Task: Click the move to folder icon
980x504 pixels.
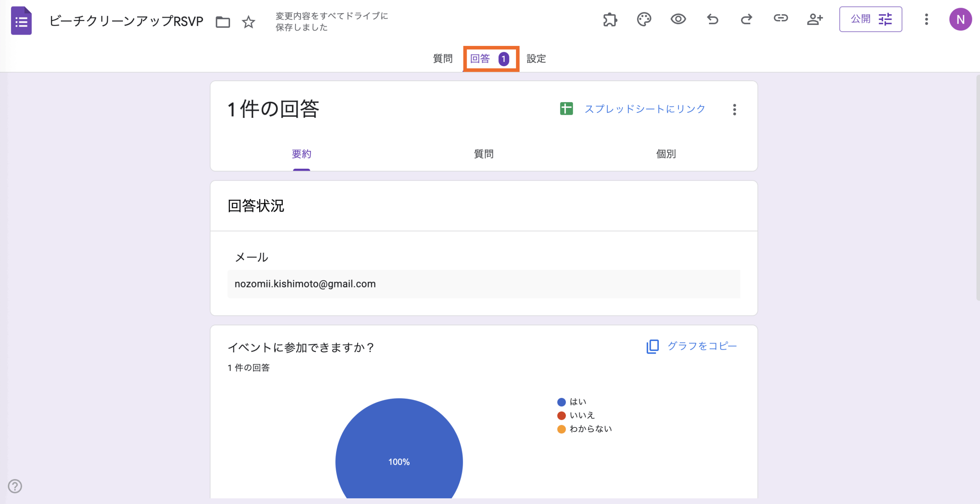Action: (x=223, y=22)
